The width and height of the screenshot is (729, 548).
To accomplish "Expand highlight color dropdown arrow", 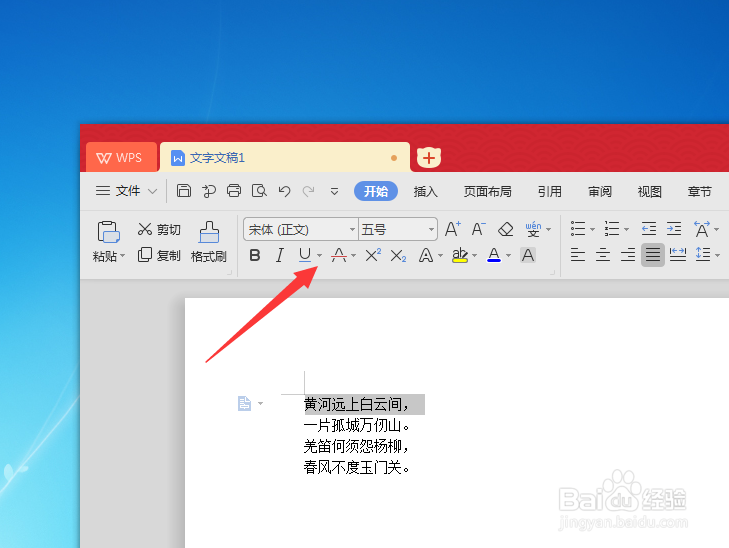I will tap(474, 255).
